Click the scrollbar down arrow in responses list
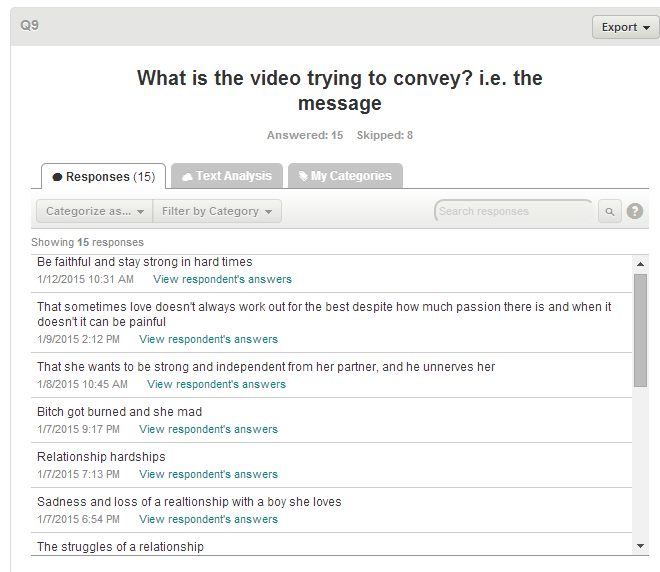This screenshot has height=572, width=660. tap(640, 546)
